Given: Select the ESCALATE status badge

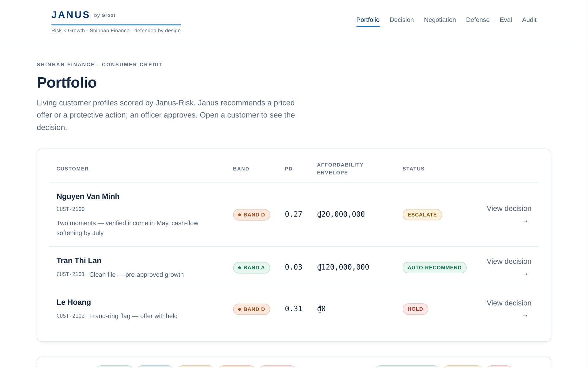Looking at the screenshot, I should (422, 215).
